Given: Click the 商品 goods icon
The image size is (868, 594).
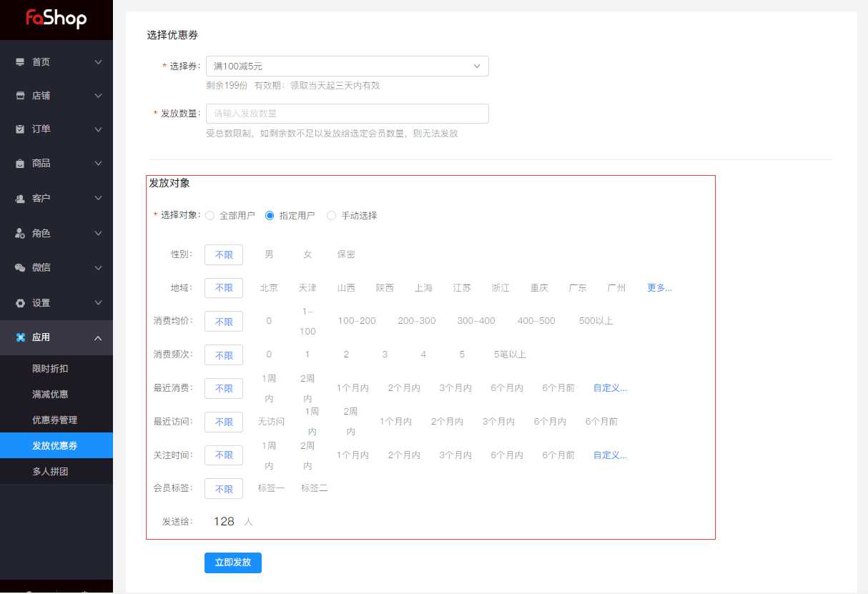Looking at the screenshot, I should pos(20,164).
